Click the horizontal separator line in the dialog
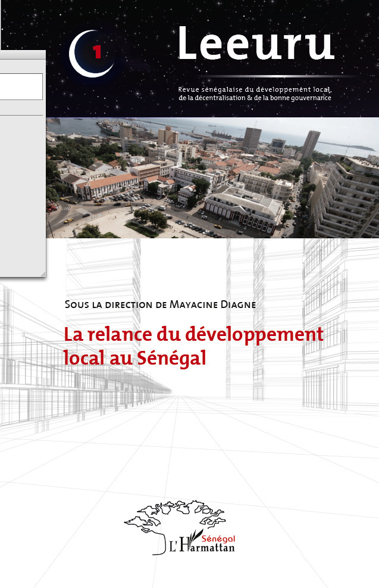This screenshot has width=379, height=588. [x=21, y=114]
